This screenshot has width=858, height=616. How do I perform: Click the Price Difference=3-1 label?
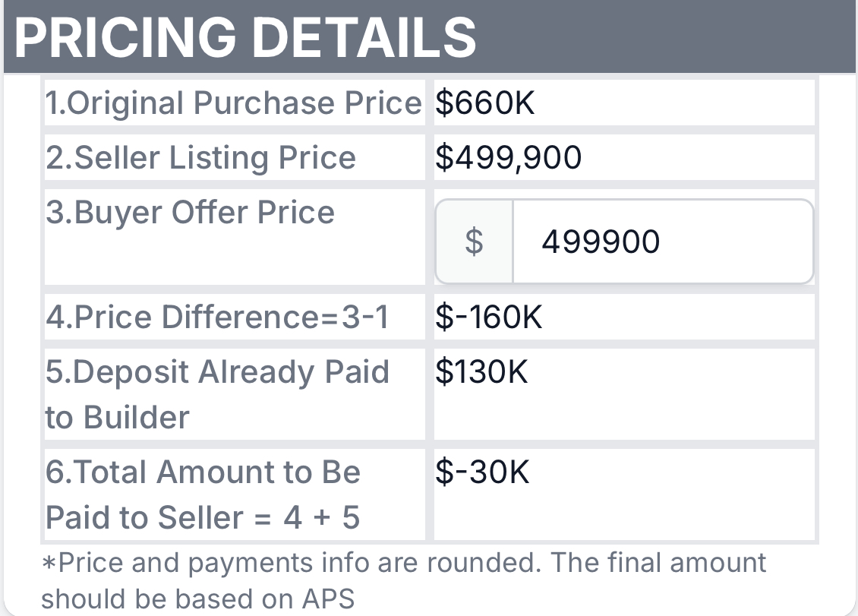(x=217, y=317)
